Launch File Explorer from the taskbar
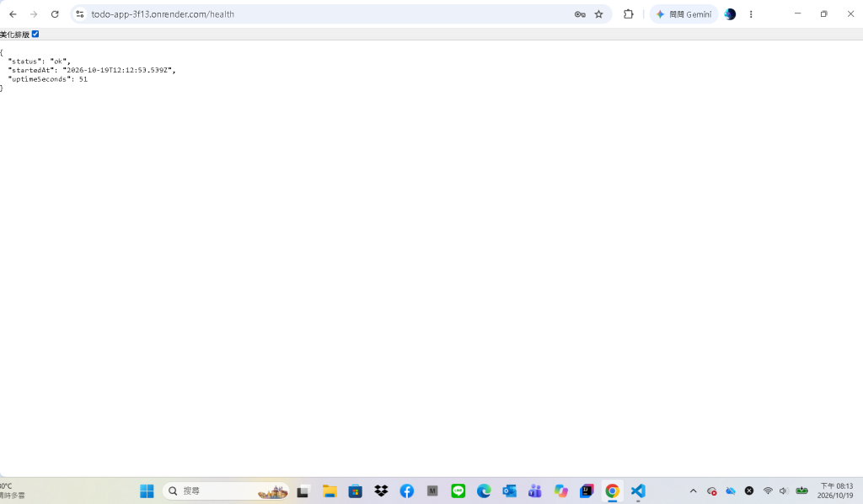The height and width of the screenshot is (504, 863). [330, 491]
